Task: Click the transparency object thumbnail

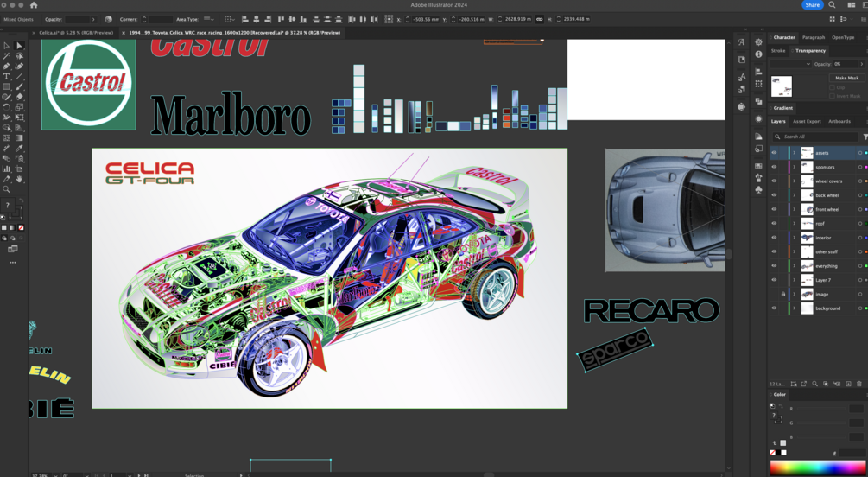Action: click(x=782, y=86)
